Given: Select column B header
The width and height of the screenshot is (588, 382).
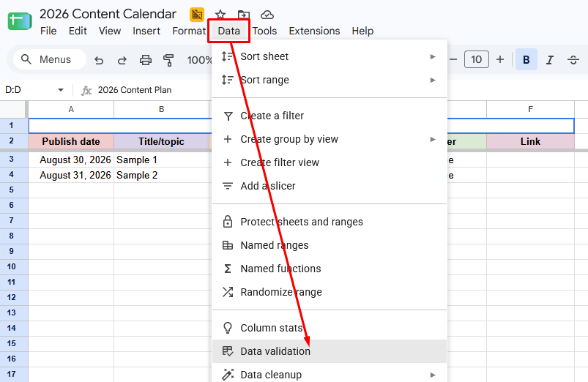Looking at the screenshot, I should pyautogui.click(x=162, y=110).
